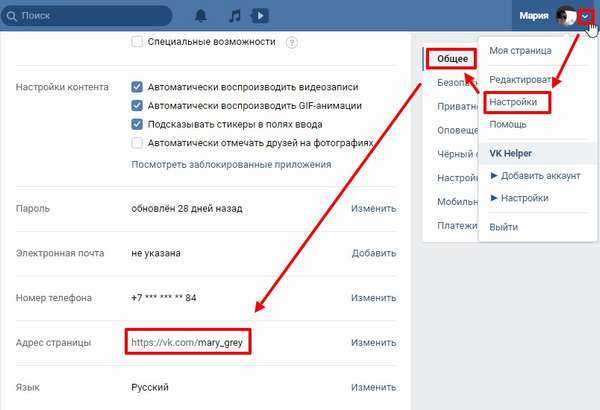Click the video play icon in header
The height and width of the screenshot is (410, 600).
pyautogui.click(x=259, y=16)
